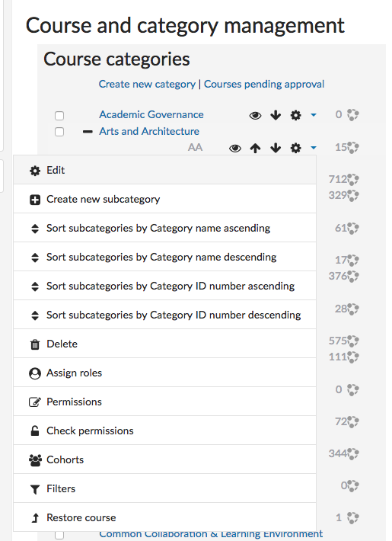The image size is (392, 541).
Task: Select the Arts and Architecture checkbox
Action: [59, 132]
